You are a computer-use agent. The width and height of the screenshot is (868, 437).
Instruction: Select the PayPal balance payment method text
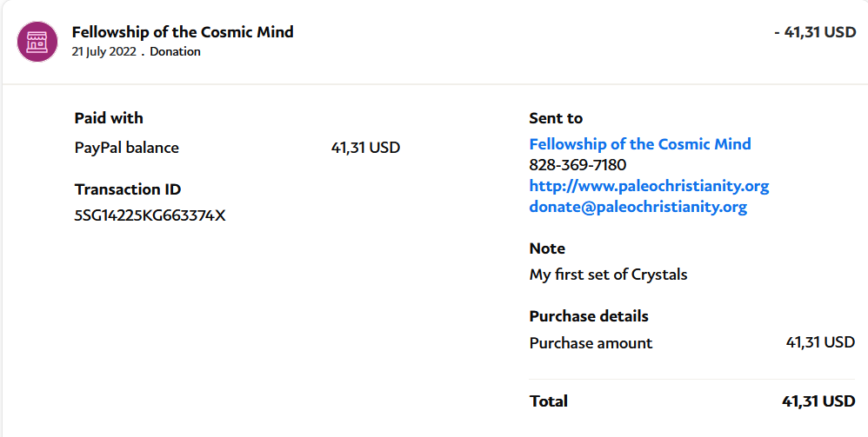point(127,148)
